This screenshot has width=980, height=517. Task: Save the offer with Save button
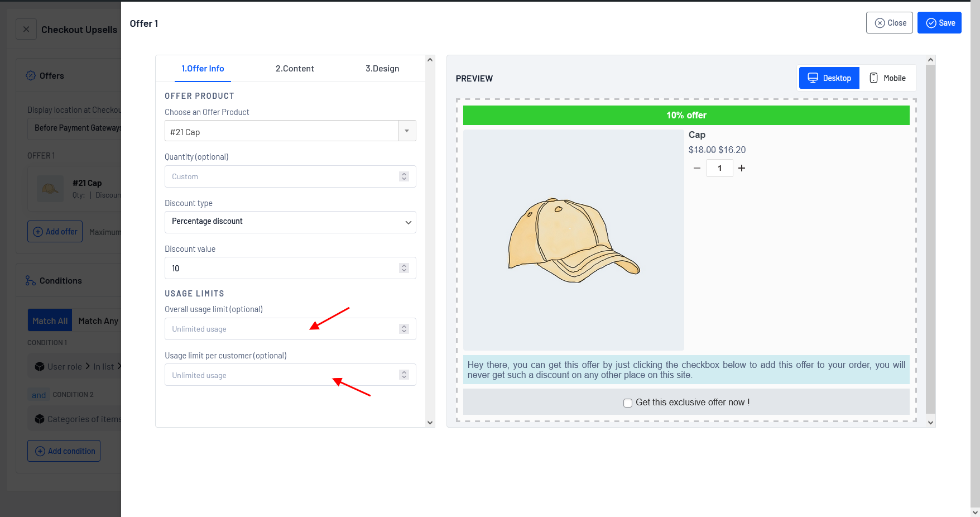coord(939,23)
